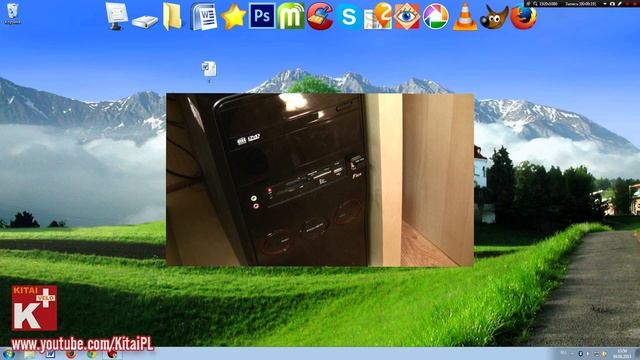
Task: Open the Recycle Bin desktop icon
Action: (13, 12)
